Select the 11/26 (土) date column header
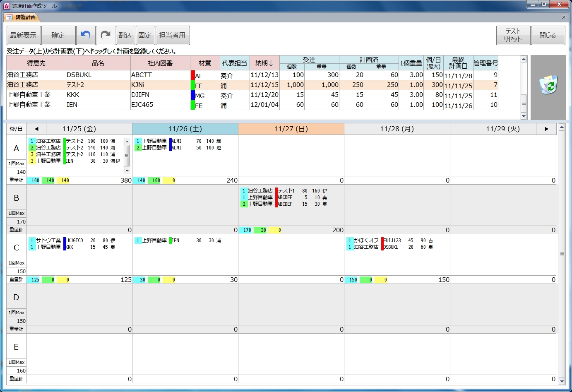This screenshot has width=572, height=392. click(185, 129)
